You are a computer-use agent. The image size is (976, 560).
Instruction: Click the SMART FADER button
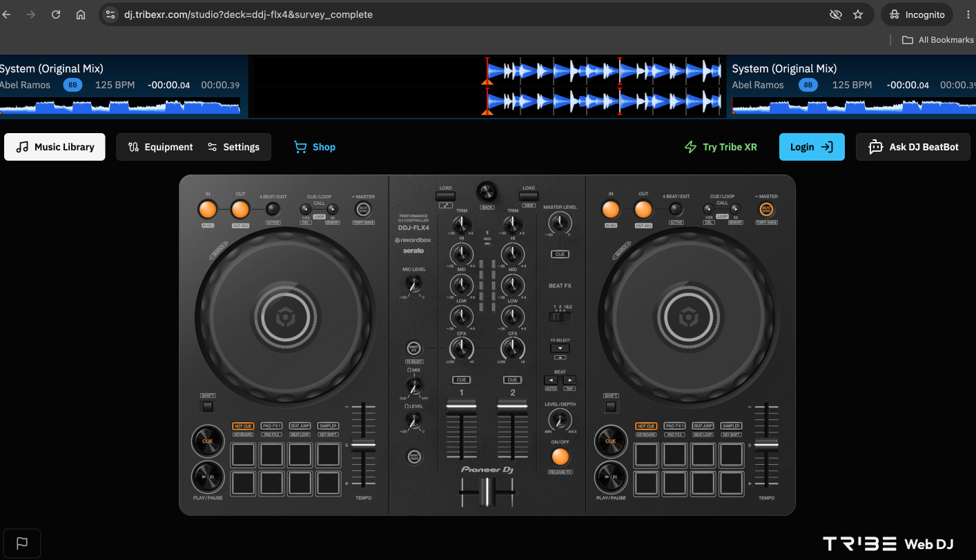point(414,457)
